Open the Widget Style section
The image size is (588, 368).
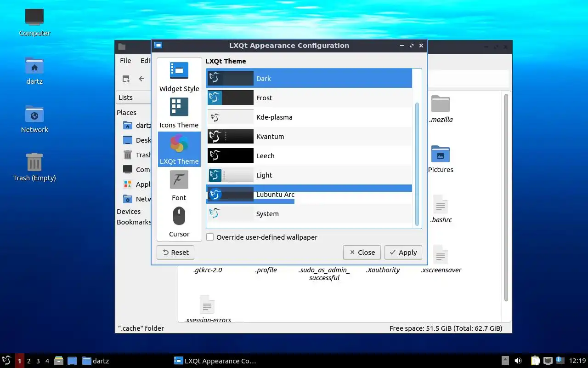[x=179, y=77]
